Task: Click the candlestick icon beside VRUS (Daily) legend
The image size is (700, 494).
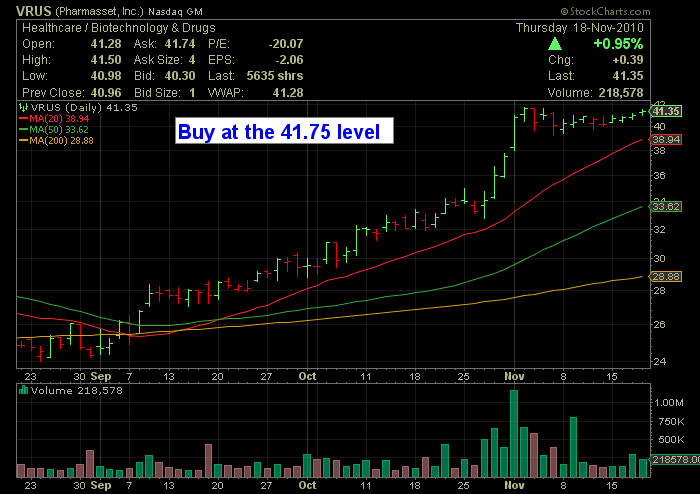Action: (x=25, y=106)
